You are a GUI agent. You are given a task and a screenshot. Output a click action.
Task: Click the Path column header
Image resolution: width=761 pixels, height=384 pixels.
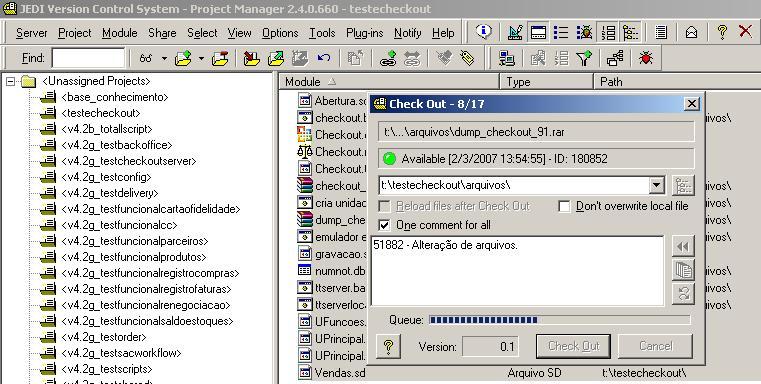click(x=677, y=82)
